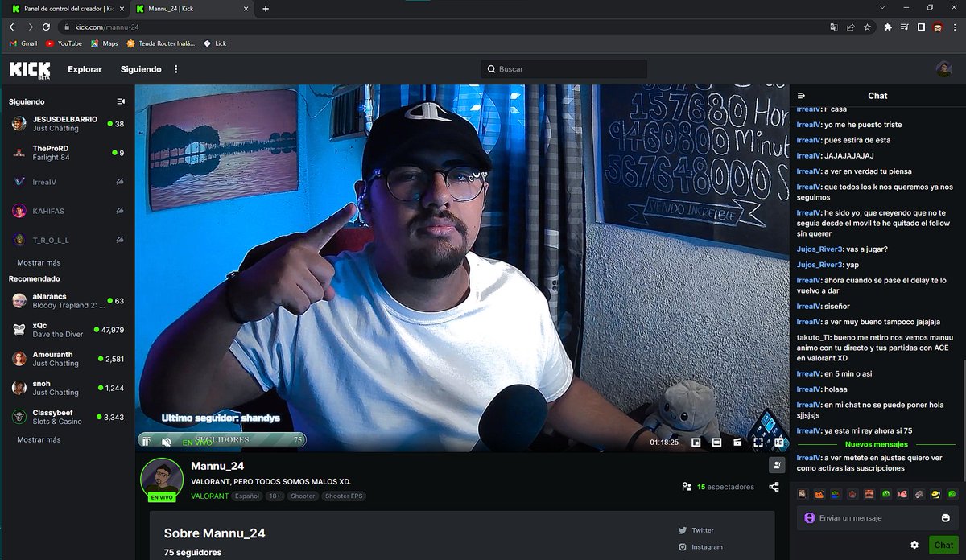Collapse the chat panel with the arrow icon
The height and width of the screenshot is (560, 966).
(803, 96)
